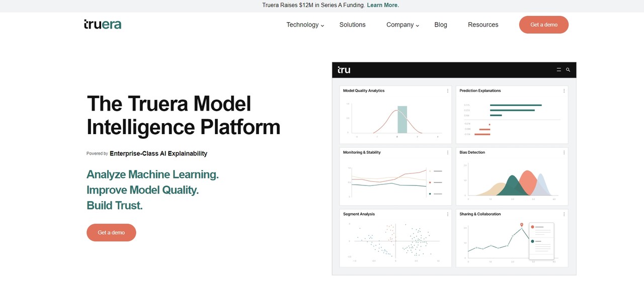
Task: Go to the Blog page
Action: pyautogui.click(x=440, y=25)
